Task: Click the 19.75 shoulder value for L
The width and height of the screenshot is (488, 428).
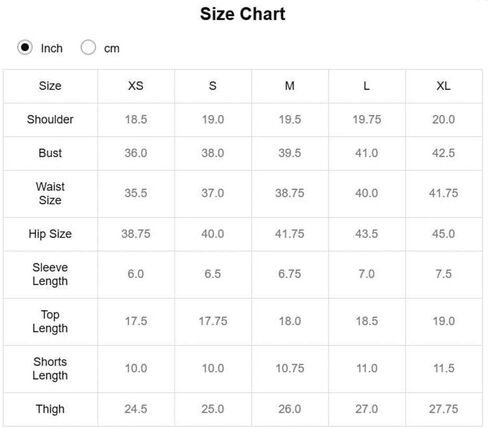Action: 367,119
